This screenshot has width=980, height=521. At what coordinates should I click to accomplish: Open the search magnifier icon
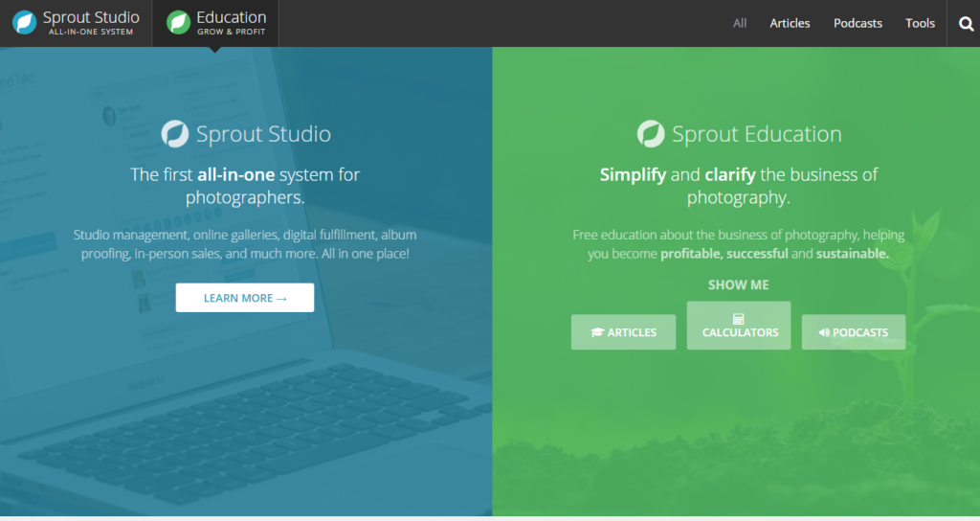pos(966,24)
